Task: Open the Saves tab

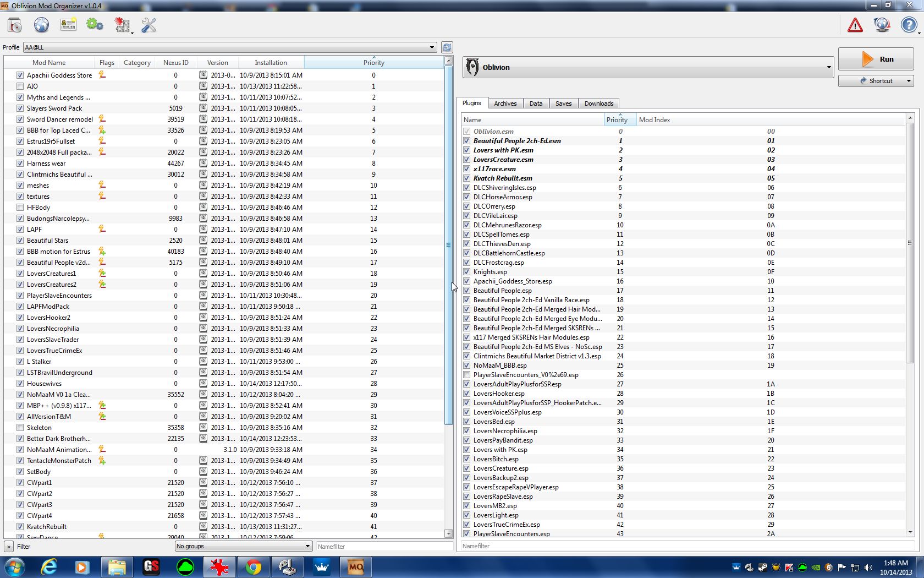Action: click(x=563, y=103)
